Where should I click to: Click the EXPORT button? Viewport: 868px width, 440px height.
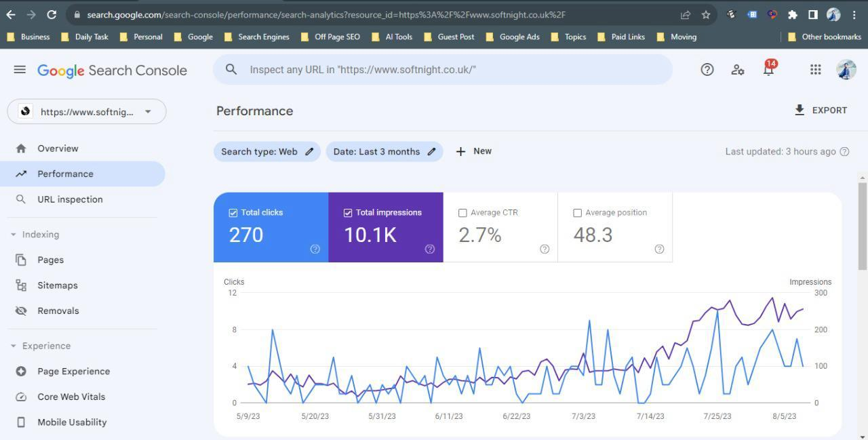[821, 111]
